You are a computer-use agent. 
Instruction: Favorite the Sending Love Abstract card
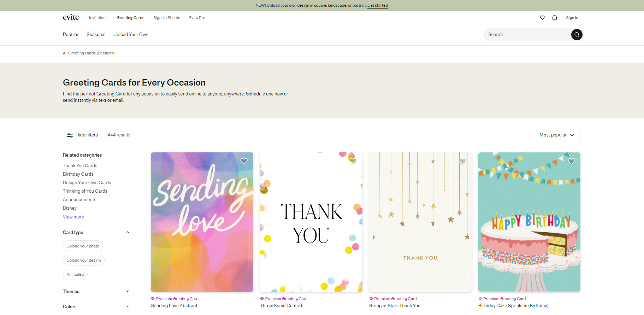(244, 161)
